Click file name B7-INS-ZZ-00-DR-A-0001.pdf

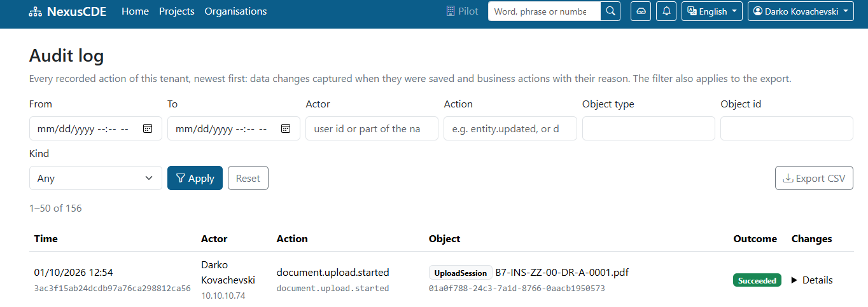coord(562,273)
